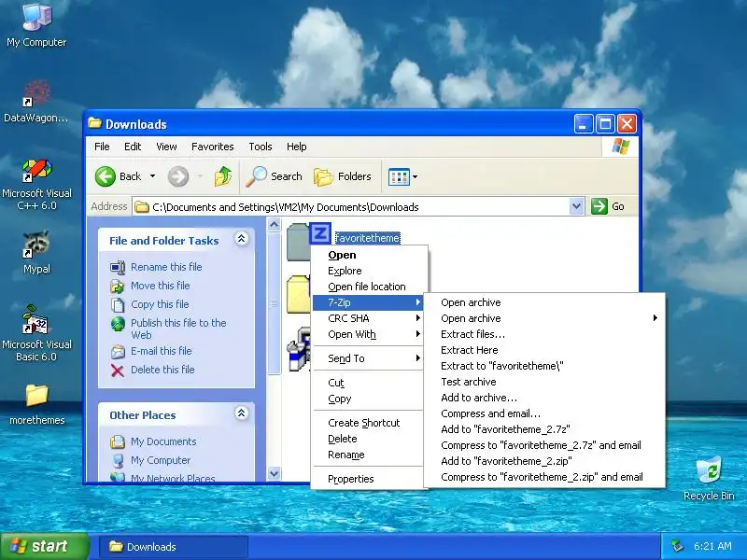Launch the Mypal browser raccoon icon

click(36, 252)
